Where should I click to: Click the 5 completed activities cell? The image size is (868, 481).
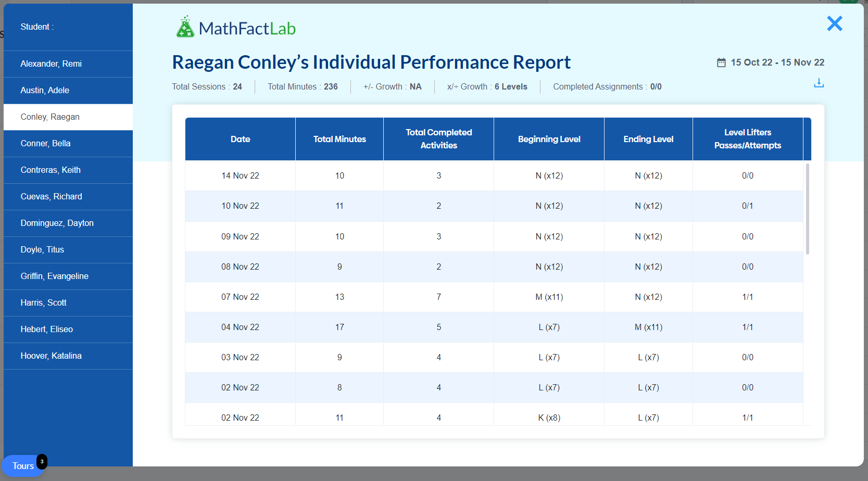439,327
